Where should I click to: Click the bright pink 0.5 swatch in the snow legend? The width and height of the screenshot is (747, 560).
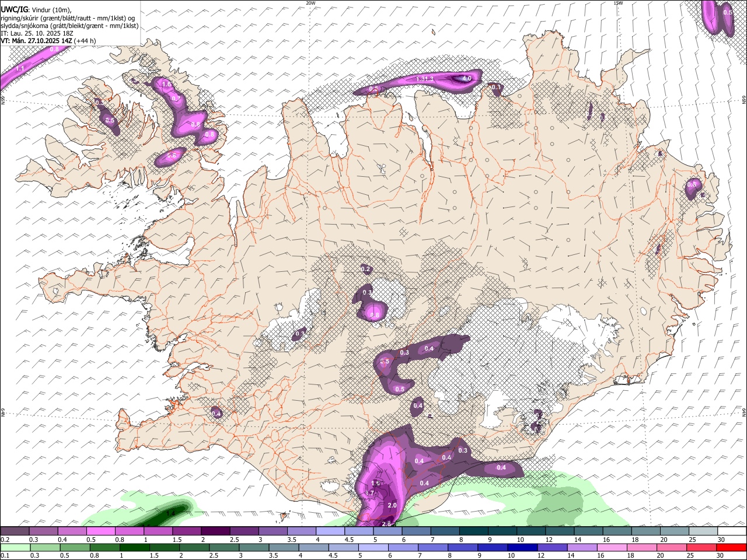(x=100, y=531)
